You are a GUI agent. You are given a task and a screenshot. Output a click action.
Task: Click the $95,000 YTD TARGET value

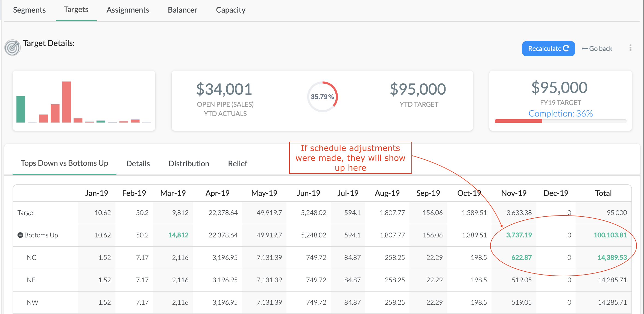click(x=418, y=89)
